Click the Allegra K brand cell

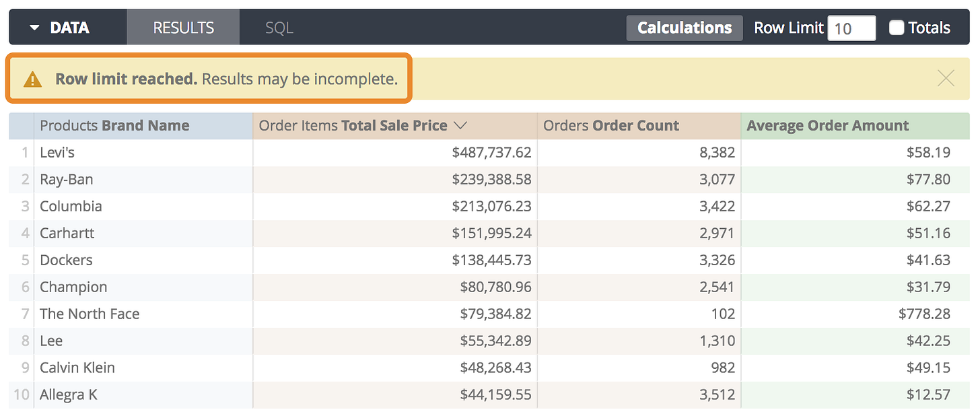click(143, 395)
